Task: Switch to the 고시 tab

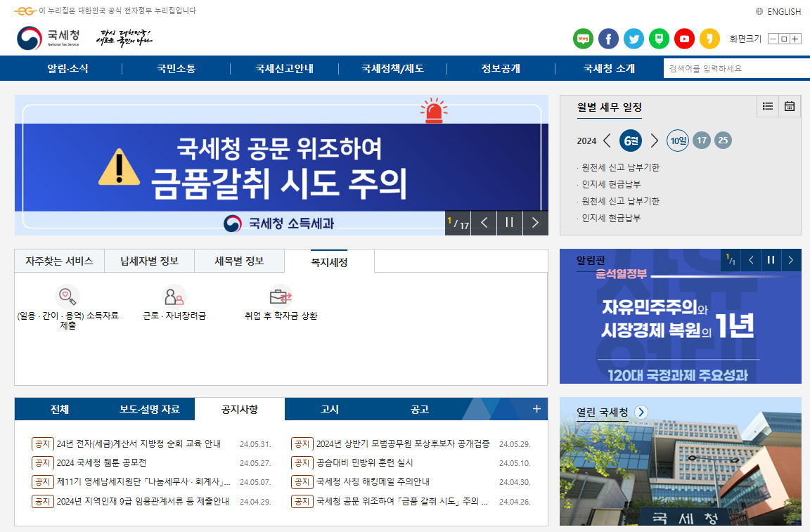Action: coord(328,408)
